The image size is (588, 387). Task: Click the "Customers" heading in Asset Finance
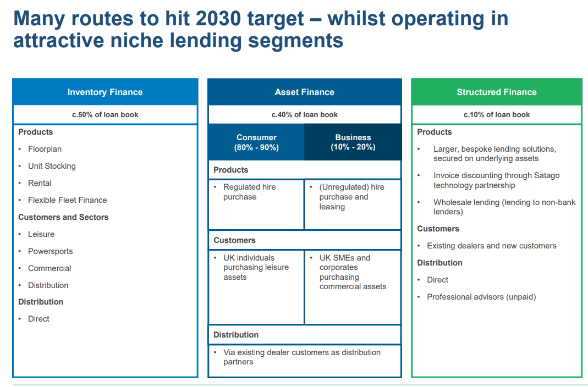pyautogui.click(x=235, y=241)
